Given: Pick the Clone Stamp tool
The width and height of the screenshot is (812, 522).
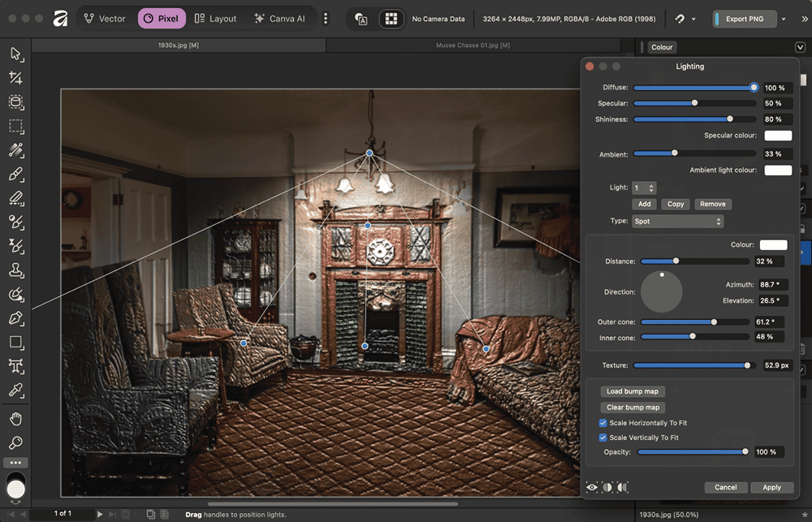Looking at the screenshot, I should [x=15, y=270].
